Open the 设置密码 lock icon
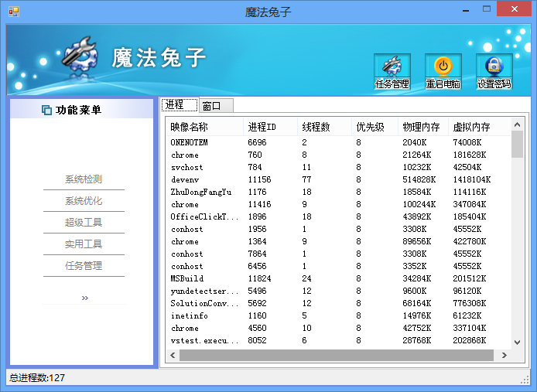The height and width of the screenshot is (392, 537). pyautogui.click(x=494, y=72)
